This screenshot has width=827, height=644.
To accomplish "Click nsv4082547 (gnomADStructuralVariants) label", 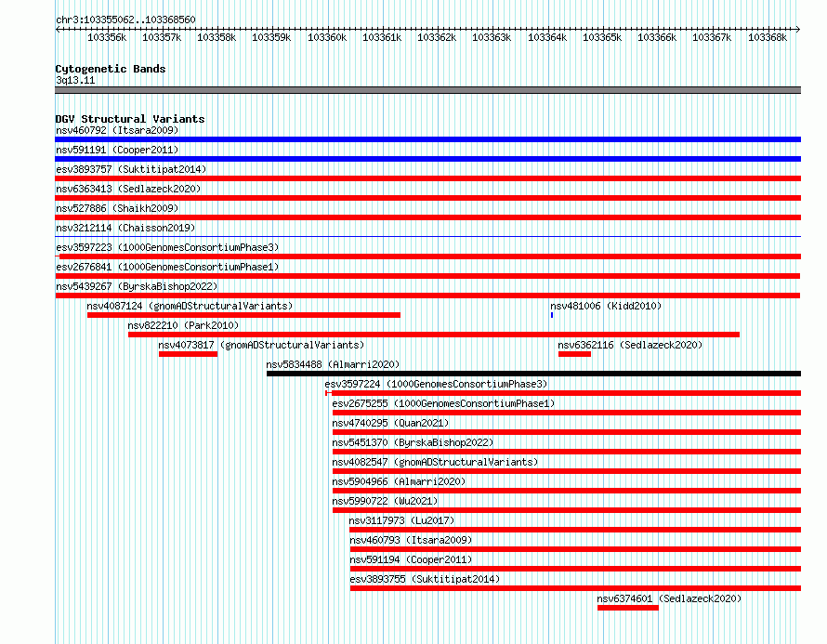I will click(435, 462).
